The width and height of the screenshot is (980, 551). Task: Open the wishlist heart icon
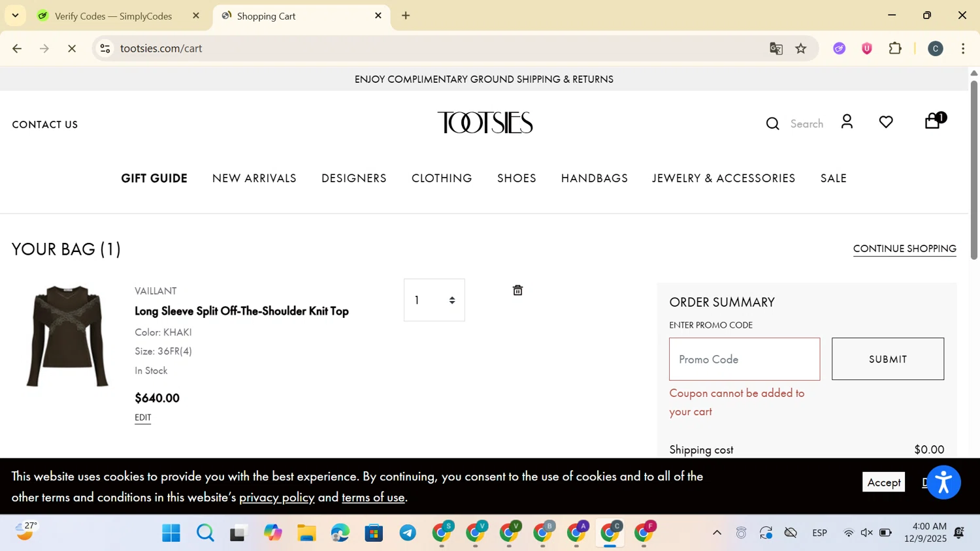[x=886, y=122]
